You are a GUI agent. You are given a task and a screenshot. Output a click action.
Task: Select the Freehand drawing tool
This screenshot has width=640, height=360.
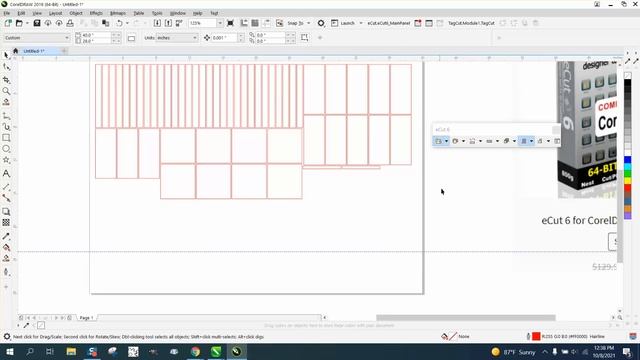6,116
